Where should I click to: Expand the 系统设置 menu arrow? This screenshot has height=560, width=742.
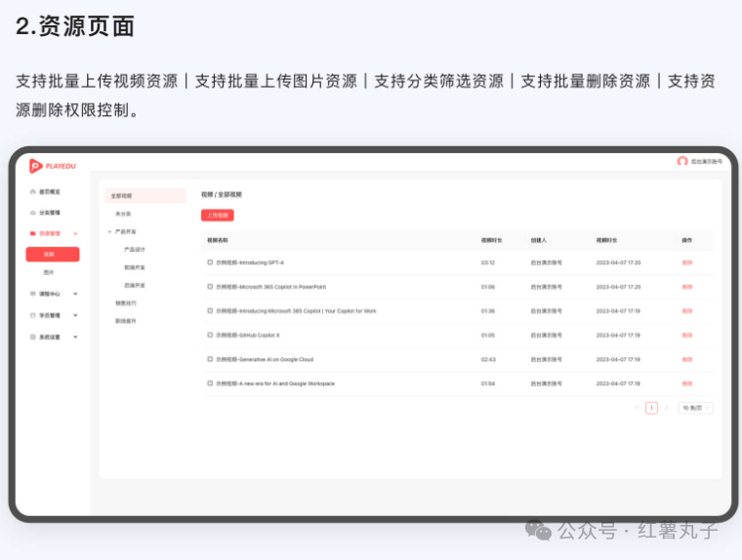tap(75, 337)
